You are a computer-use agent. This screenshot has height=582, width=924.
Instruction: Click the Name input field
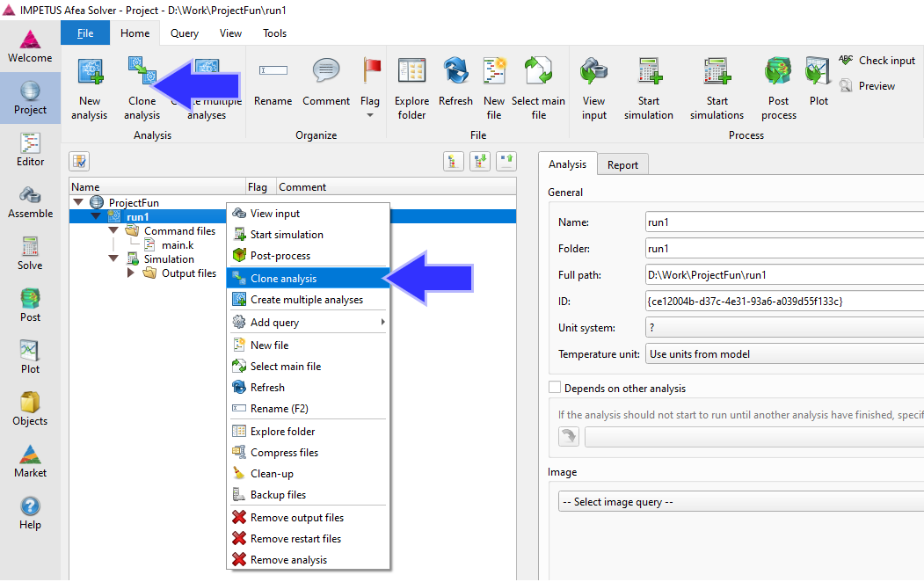(x=784, y=222)
